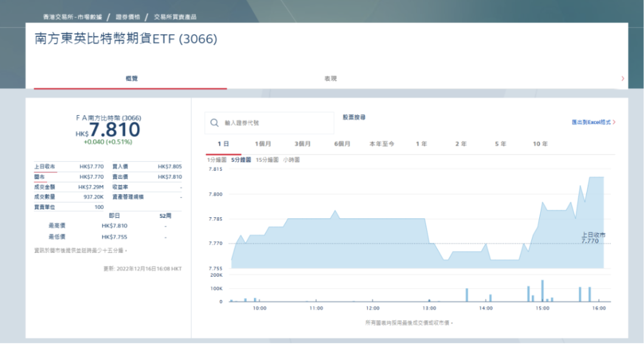Click the 15:00 volume bar in chart
Screen dimensions: 644x346
543,291
